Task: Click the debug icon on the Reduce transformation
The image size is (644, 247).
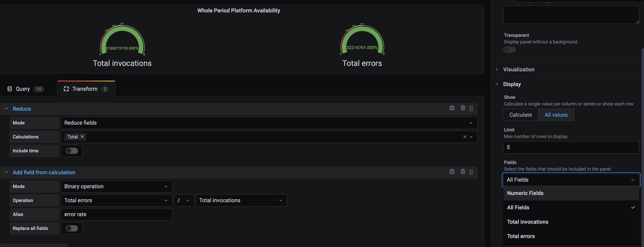Action: [x=452, y=108]
